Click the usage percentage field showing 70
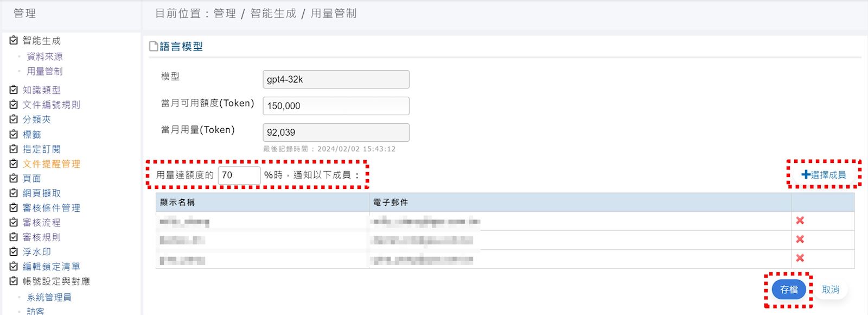The height and width of the screenshot is (315, 868). click(x=239, y=175)
